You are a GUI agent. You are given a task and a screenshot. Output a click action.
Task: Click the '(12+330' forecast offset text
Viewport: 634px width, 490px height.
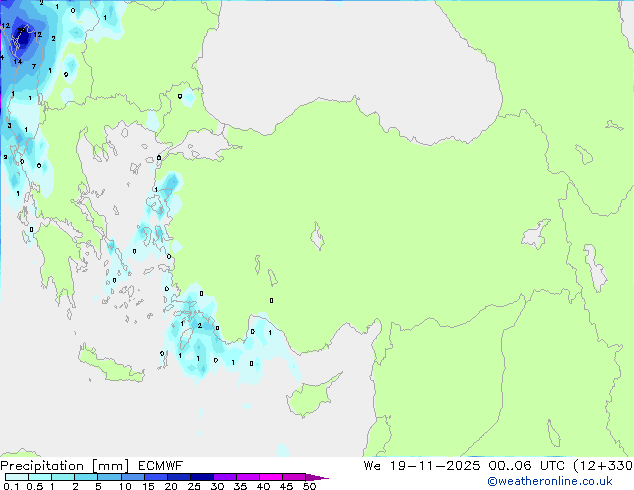click(x=603, y=466)
